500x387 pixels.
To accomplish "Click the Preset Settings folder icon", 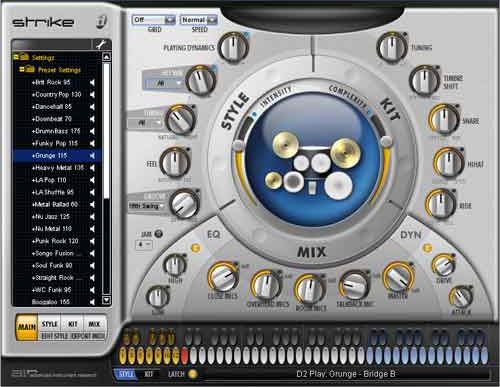I will coord(30,69).
